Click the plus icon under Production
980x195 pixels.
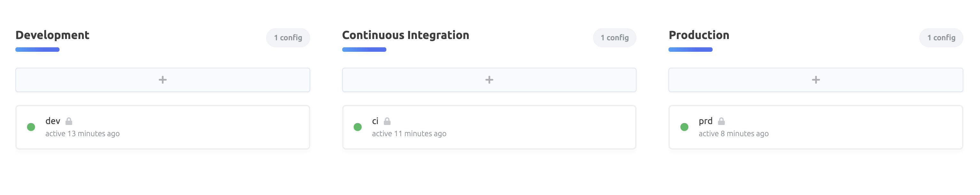click(815, 80)
